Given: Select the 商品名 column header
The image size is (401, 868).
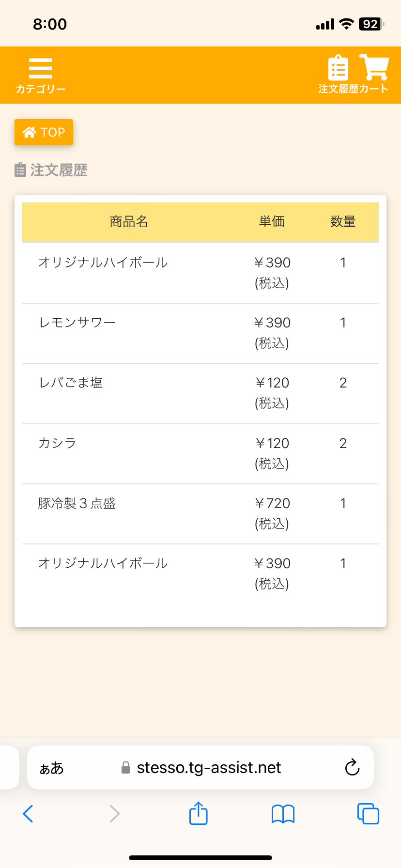Looking at the screenshot, I should tap(129, 222).
